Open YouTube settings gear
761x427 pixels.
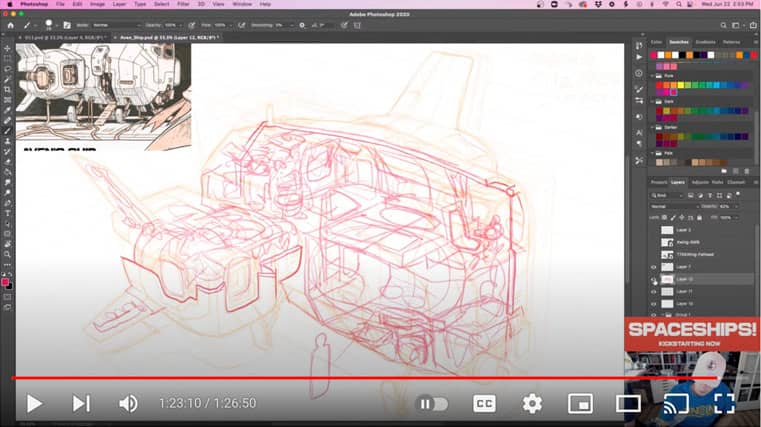[532, 404]
